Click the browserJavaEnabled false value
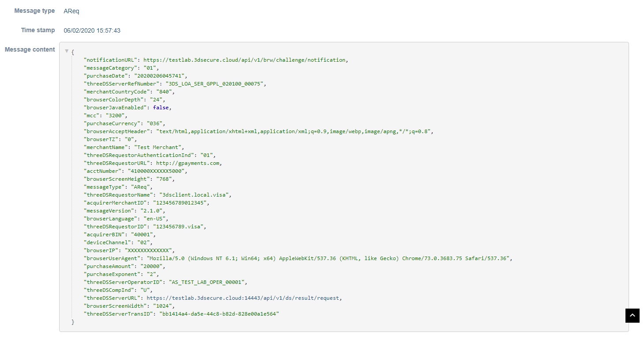Screen dimensions: 644x339 coord(161,108)
